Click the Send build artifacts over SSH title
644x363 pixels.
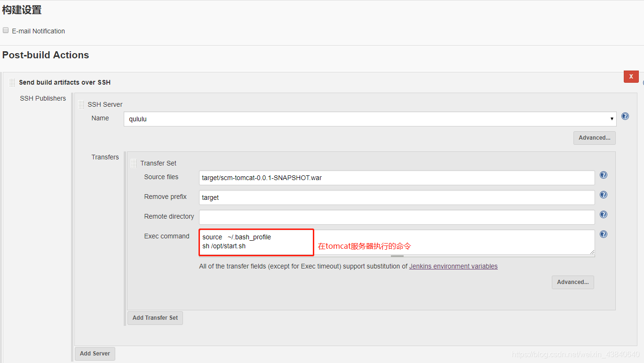(65, 82)
